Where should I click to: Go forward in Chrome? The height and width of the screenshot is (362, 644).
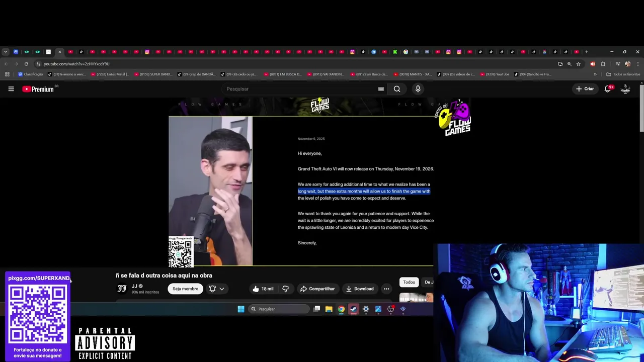pyautogui.click(x=16, y=64)
